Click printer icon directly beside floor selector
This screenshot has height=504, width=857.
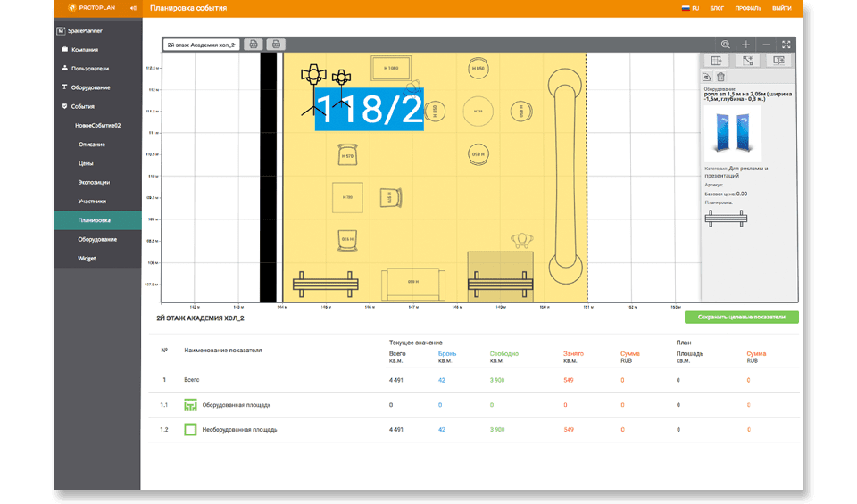tap(253, 45)
